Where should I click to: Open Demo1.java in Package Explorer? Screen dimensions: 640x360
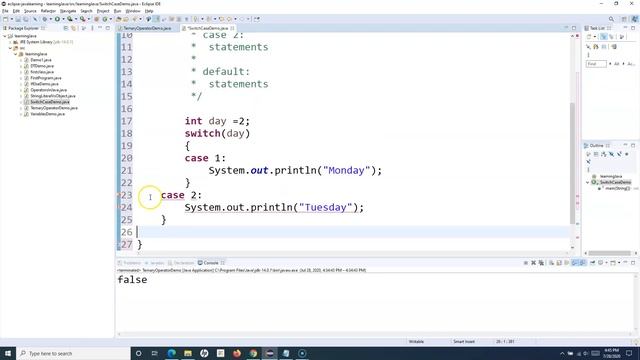pos(40,60)
